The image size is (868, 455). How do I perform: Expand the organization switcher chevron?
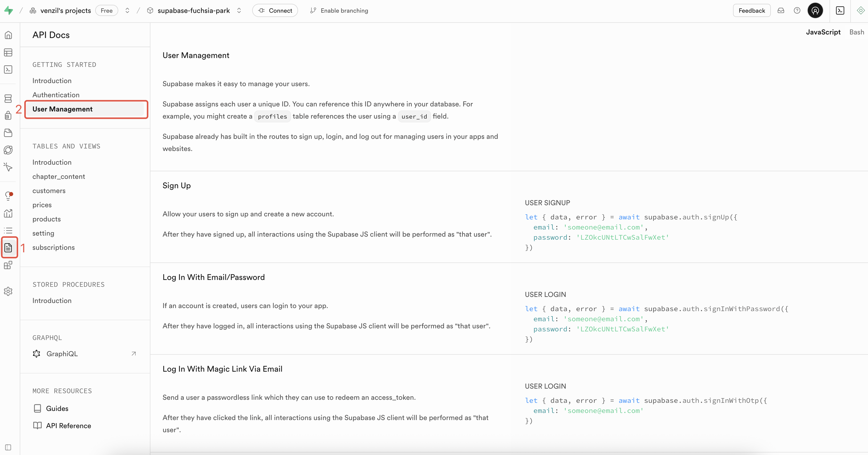point(127,10)
